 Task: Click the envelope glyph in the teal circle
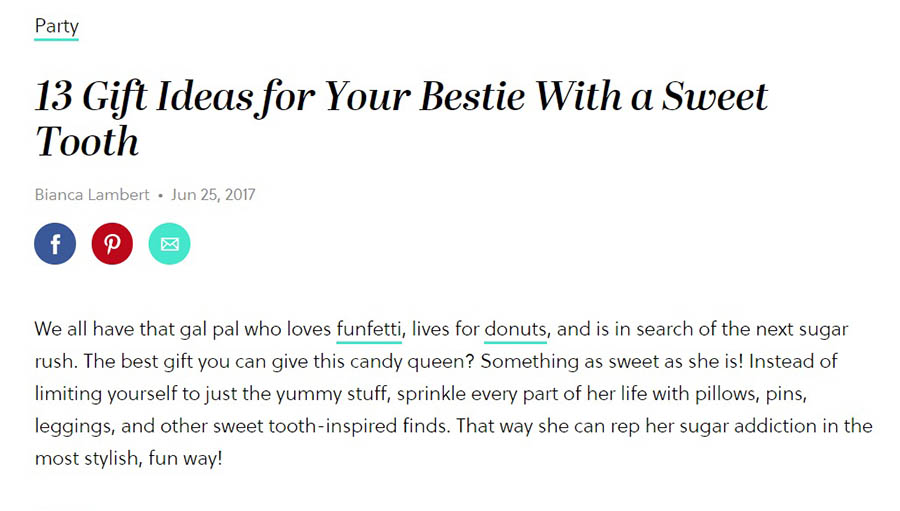(169, 244)
